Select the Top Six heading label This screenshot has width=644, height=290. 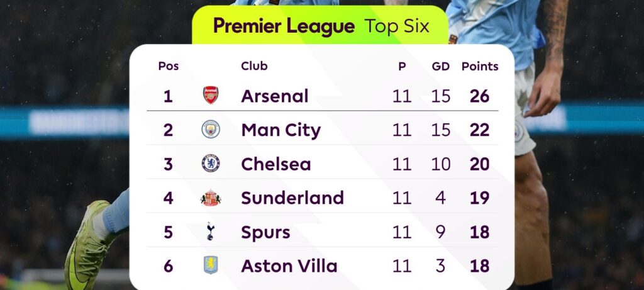[x=397, y=26]
